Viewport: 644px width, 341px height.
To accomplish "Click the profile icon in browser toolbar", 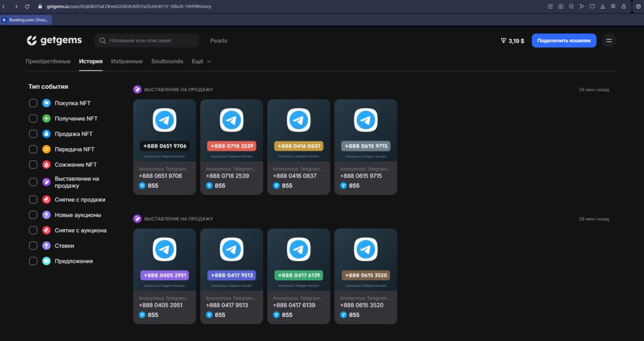I will pyautogui.click(x=624, y=6).
